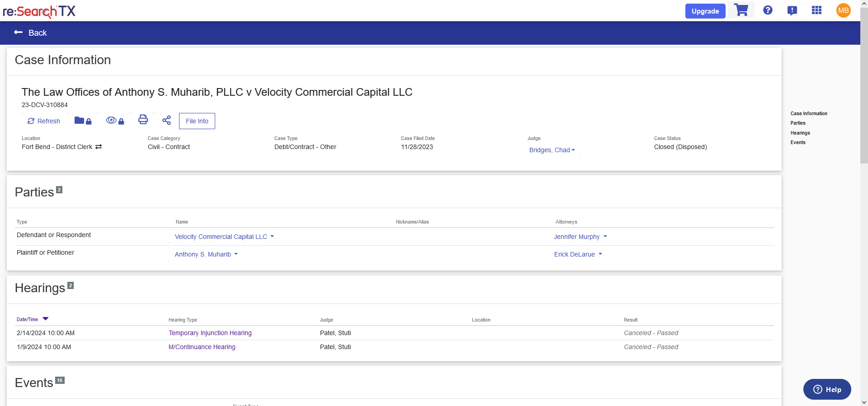Image resolution: width=868 pixels, height=406 pixels.
Task: Expand the Jennifer Murphy attorney dropdown
Action: pyautogui.click(x=580, y=237)
